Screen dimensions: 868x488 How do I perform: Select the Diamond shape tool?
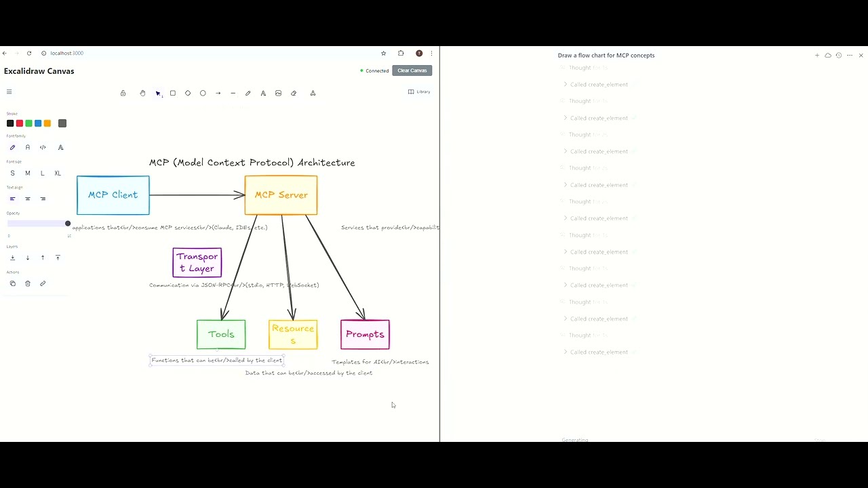point(188,93)
